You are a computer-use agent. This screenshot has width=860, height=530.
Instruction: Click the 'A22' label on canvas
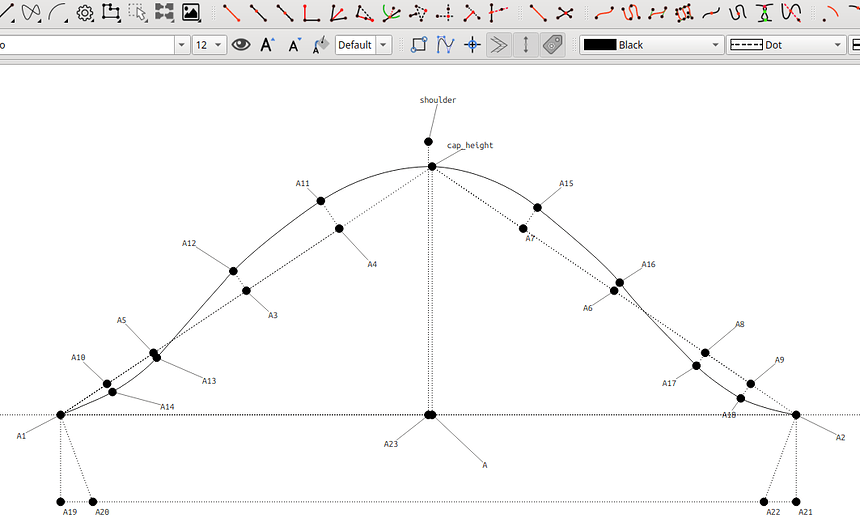(x=773, y=512)
